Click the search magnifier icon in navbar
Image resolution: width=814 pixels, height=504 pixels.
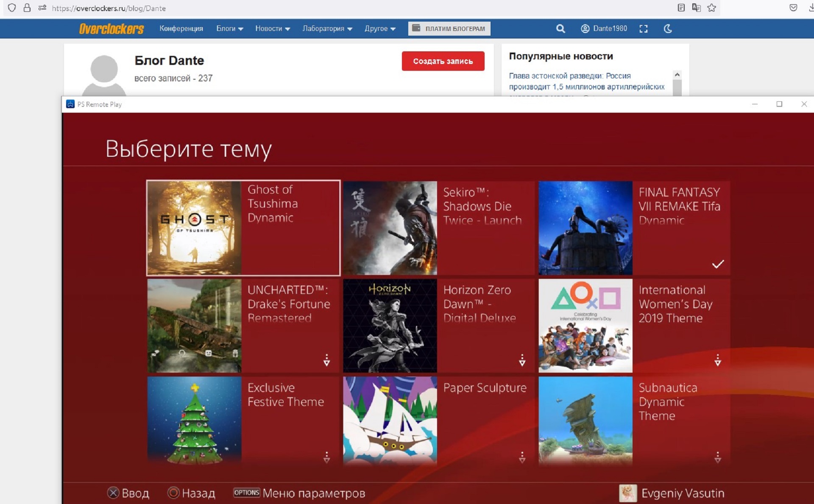(x=560, y=28)
